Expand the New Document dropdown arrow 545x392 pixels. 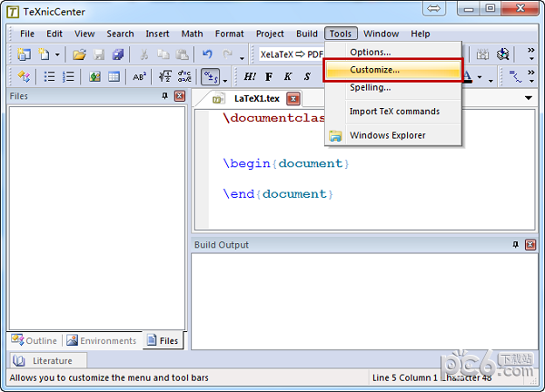(x=57, y=54)
